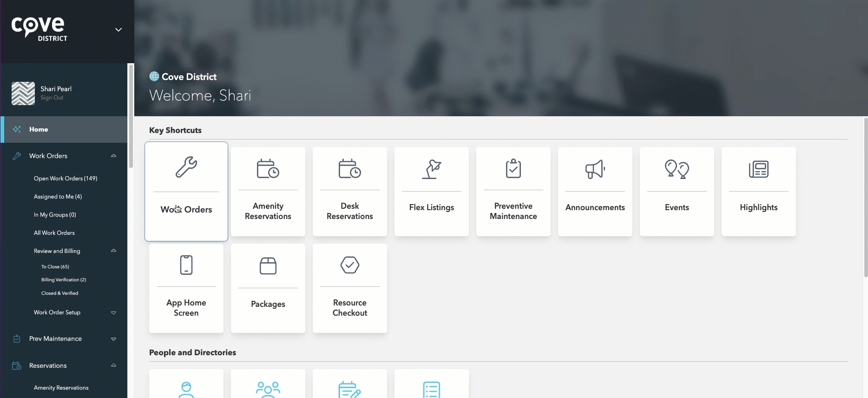This screenshot has height=398, width=868.
Task: Open the App Home Screen phone tile
Action: pyautogui.click(x=186, y=288)
